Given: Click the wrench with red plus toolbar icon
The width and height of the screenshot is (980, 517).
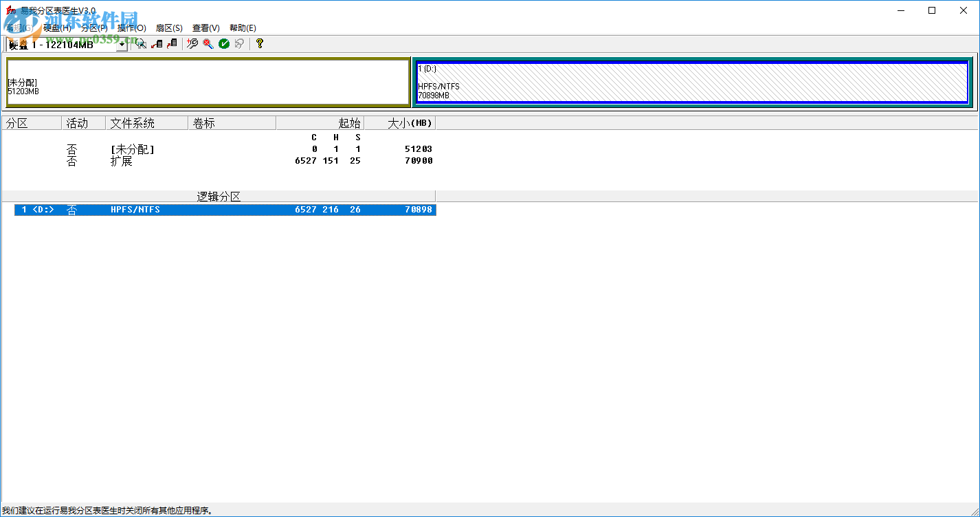Looking at the screenshot, I should pos(192,43).
